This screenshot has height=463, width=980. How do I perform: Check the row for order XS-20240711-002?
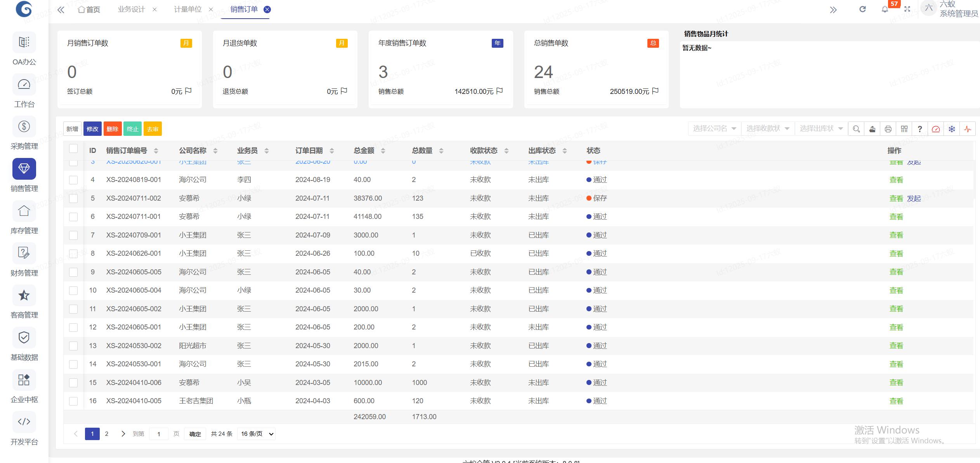pos(73,198)
